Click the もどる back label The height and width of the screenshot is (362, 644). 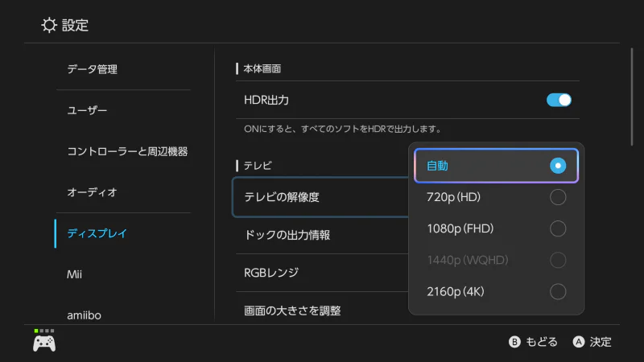click(x=542, y=342)
